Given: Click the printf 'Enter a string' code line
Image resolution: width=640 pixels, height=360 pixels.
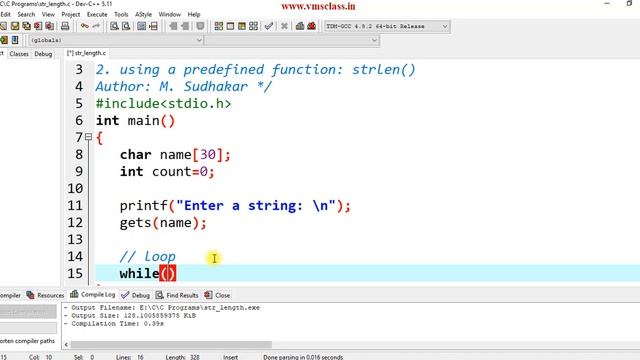Looking at the screenshot, I should pos(235,205).
